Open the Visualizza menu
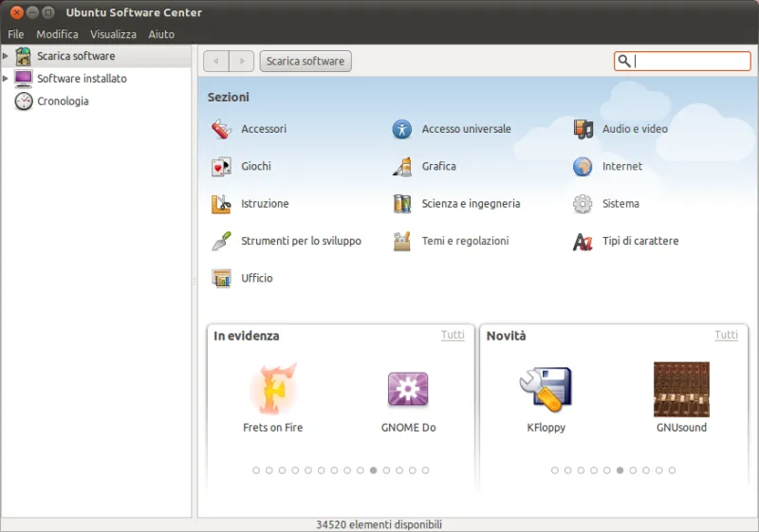759x532 pixels. coord(113,34)
